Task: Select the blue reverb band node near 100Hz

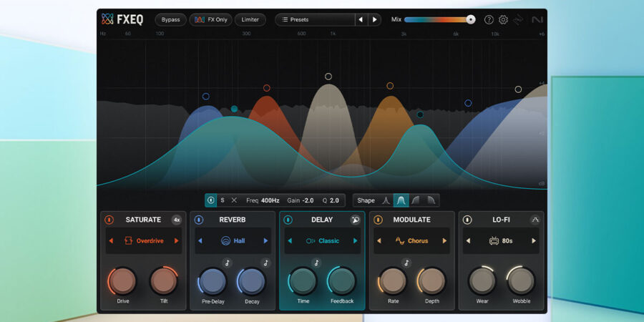Action: point(206,97)
